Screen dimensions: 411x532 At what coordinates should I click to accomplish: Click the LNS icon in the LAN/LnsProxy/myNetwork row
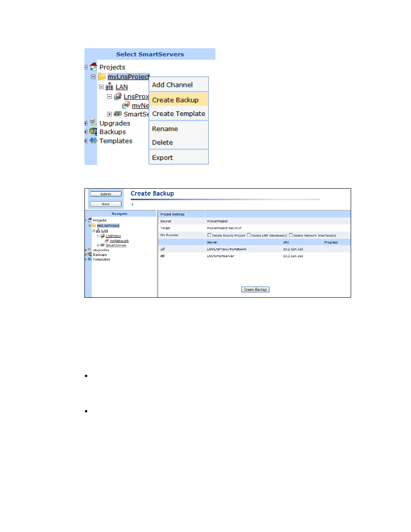click(162, 249)
